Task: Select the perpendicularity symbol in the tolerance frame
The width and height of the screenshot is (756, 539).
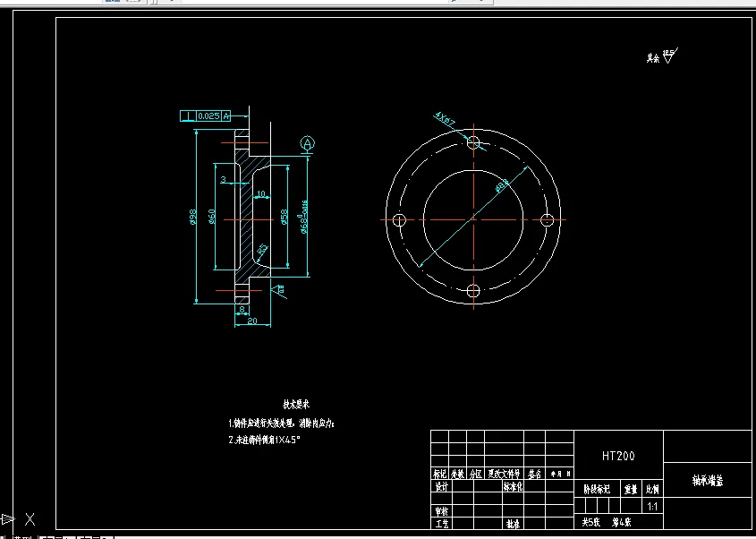Action: 188,115
